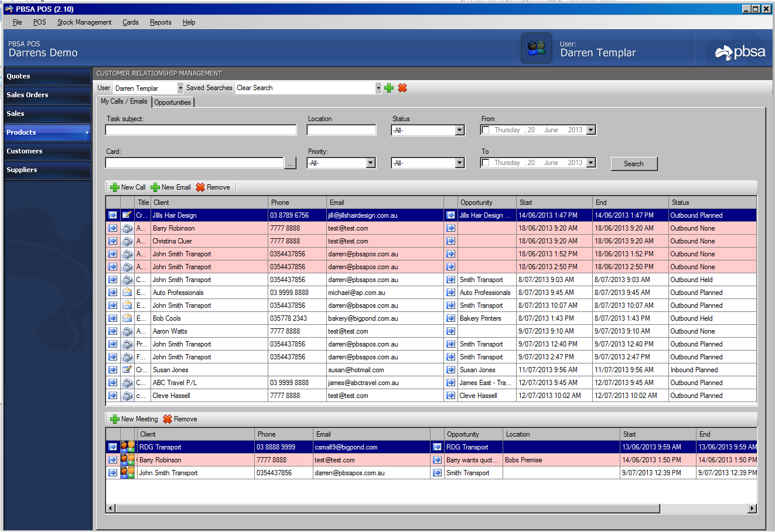Go to Sales Orders in sidebar

47,95
